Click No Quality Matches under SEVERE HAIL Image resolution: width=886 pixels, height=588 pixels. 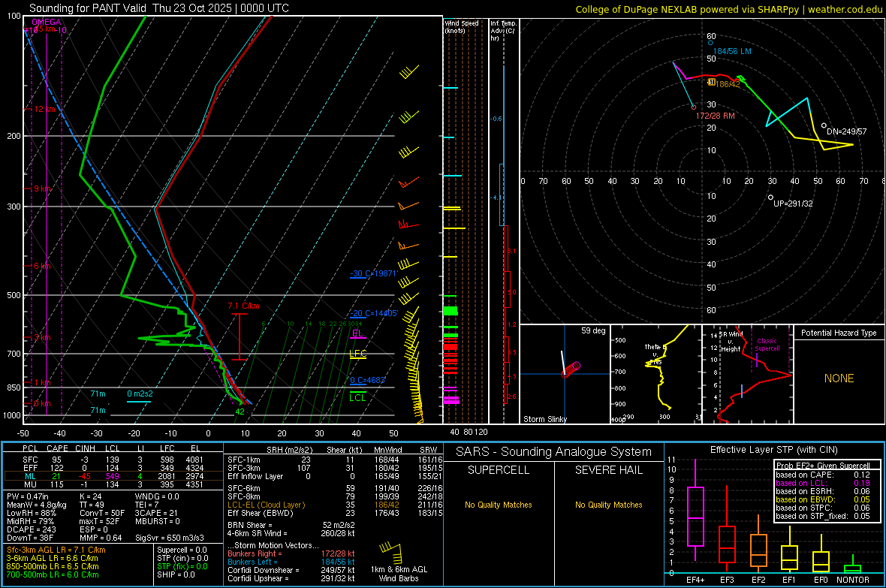click(x=609, y=505)
